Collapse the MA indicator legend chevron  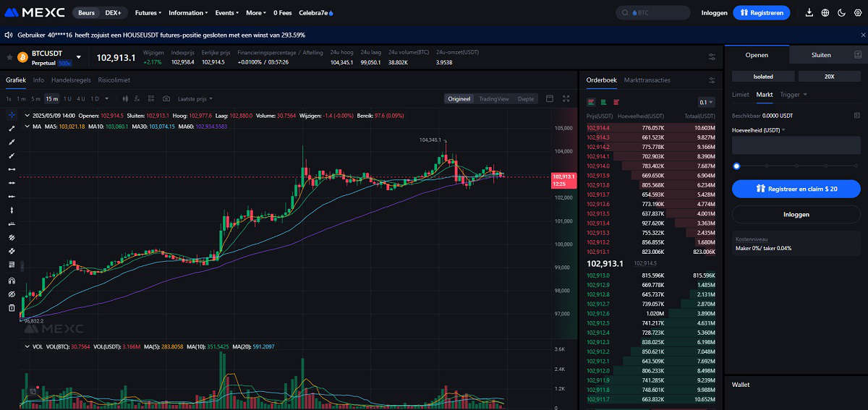tap(27, 127)
